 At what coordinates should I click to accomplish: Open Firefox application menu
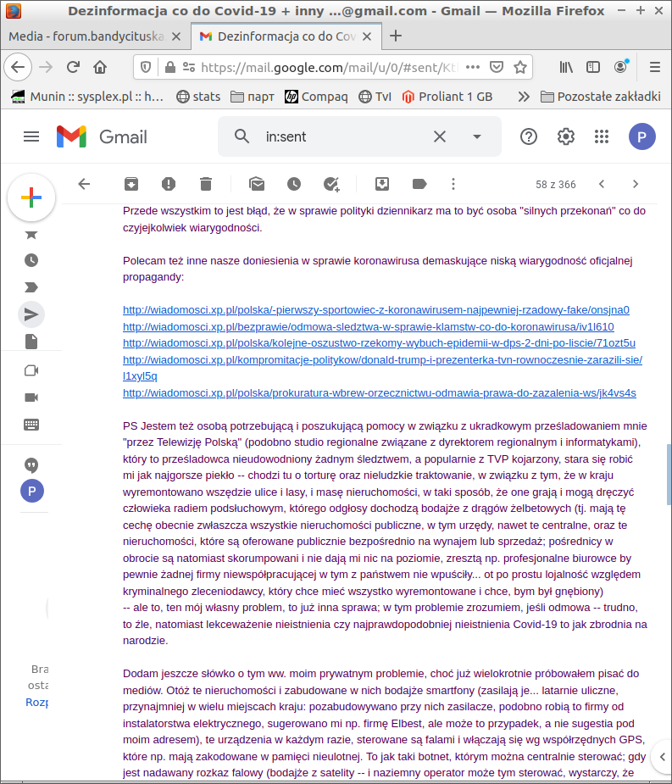[x=654, y=67]
